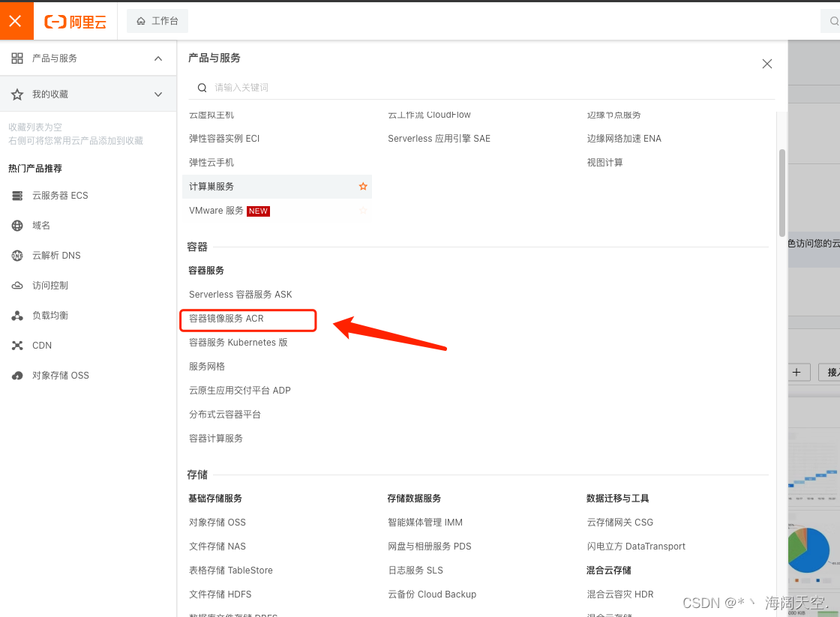Open Serverless 应用引擎 SAE
Viewport: 840px width, 617px height.
coord(439,139)
